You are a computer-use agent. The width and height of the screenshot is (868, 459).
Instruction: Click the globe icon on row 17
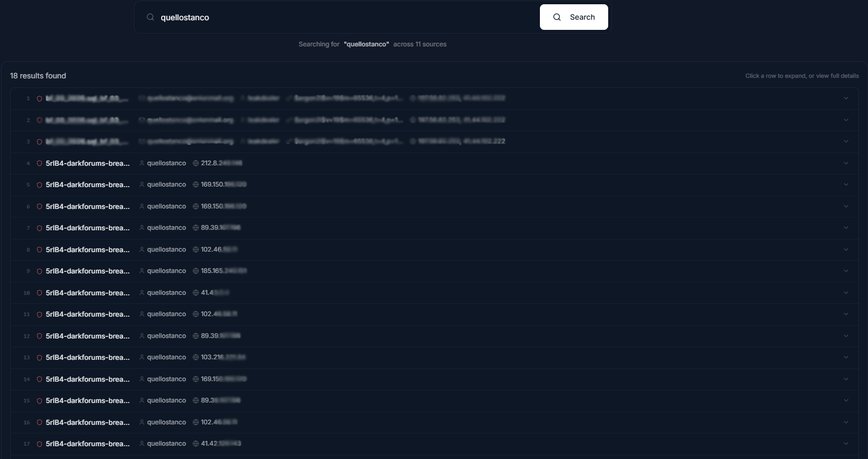click(196, 444)
